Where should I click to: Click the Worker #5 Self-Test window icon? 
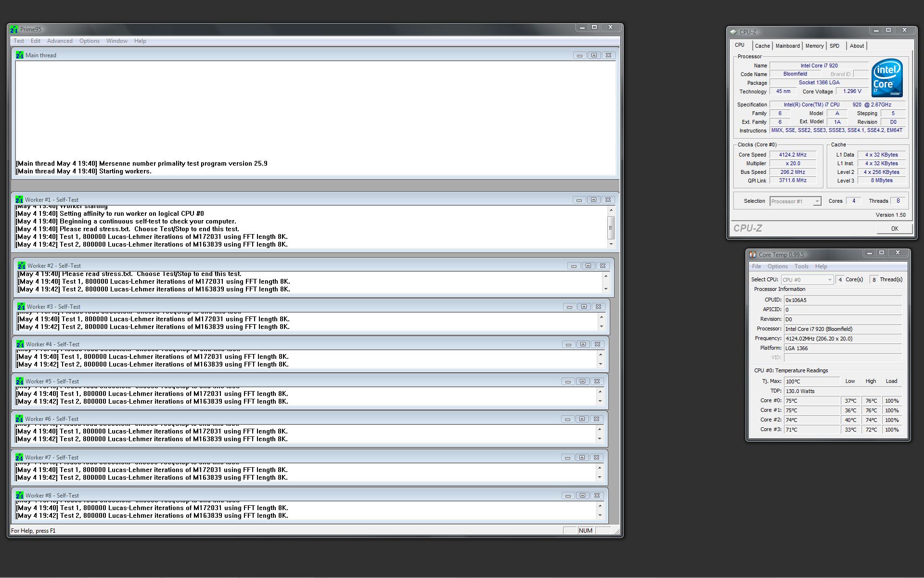(20, 381)
